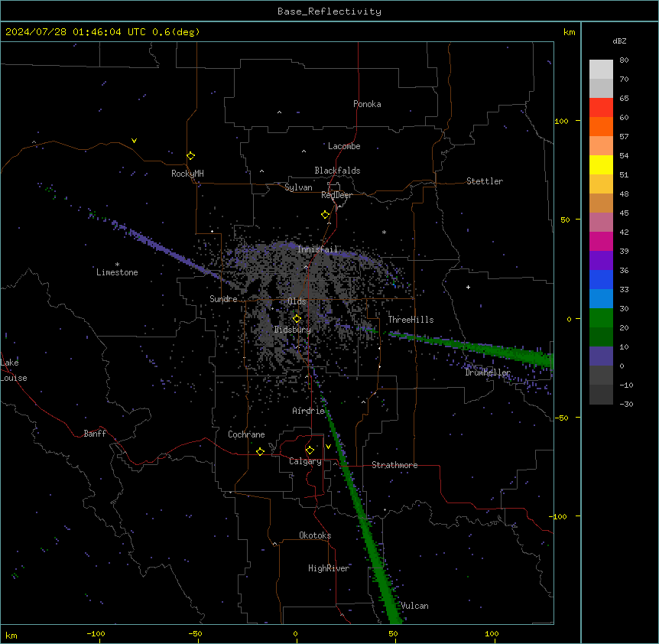659x644 pixels.
Task: Click the yellow marker south of Cochrane
Action: (x=260, y=451)
